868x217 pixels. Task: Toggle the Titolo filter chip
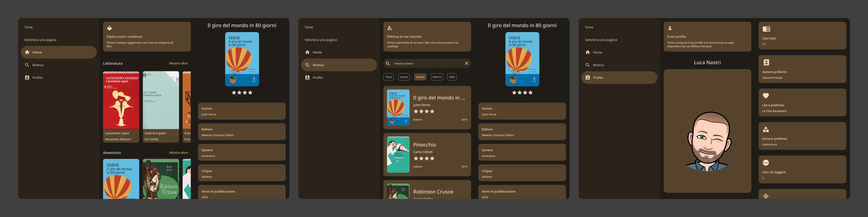(x=389, y=77)
